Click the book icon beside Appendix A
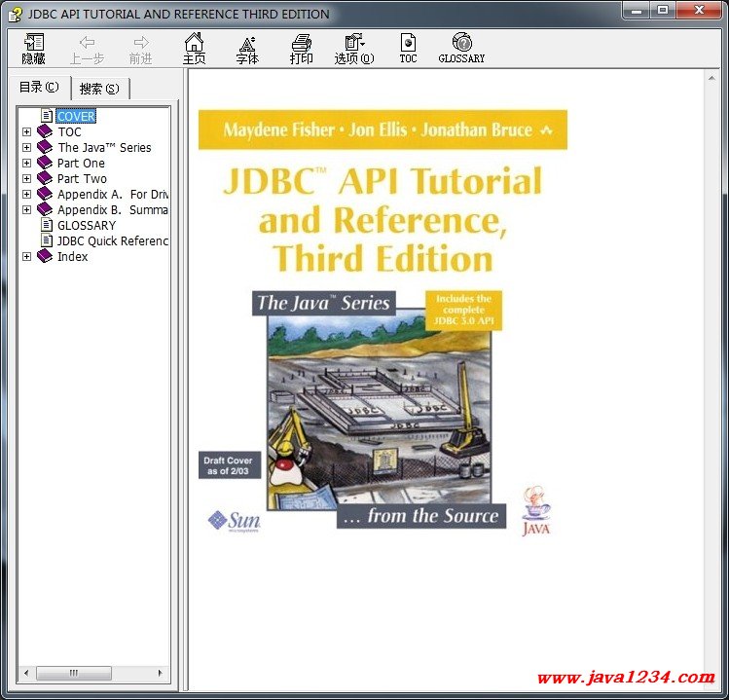This screenshot has height=700, width=729. (45, 194)
